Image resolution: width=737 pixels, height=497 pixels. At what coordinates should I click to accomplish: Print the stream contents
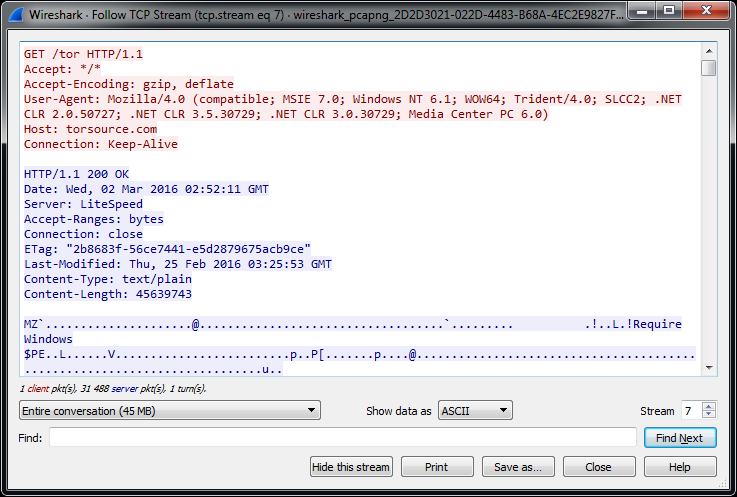437,467
